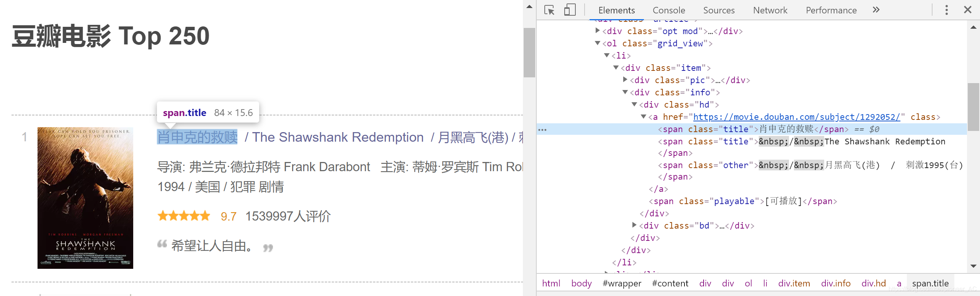The height and width of the screenshot is (296, 980).
Task: Click the ellipsis beside the selected DOM row
Action: pos(542,130)
